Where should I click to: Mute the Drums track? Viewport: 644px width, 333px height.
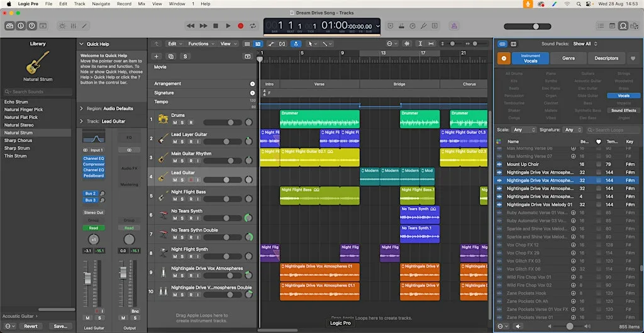pyautogui.click(x=175, y=123)
